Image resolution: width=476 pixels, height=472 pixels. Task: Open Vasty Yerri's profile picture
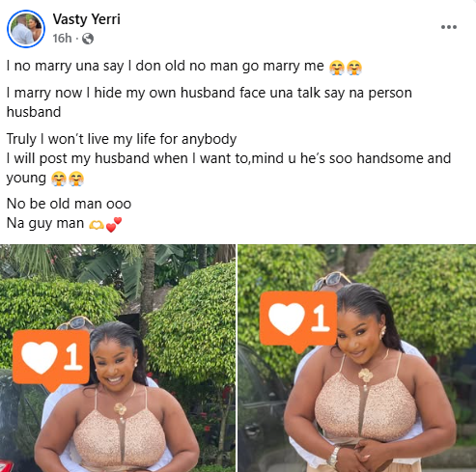pyautogui.click(x=26, y=29)
